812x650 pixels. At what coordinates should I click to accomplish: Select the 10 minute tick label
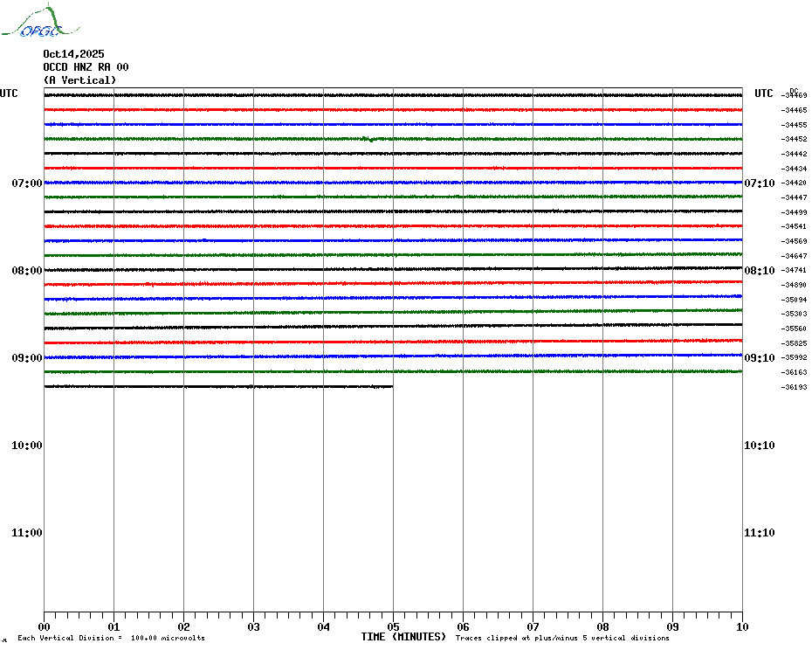742,626
